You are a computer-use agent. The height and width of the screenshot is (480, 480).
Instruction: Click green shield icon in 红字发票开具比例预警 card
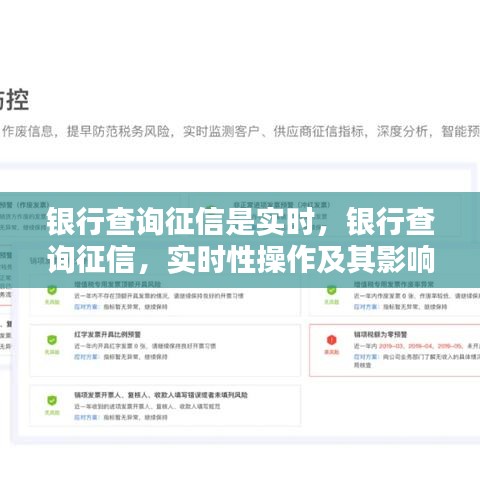point(52,340)
